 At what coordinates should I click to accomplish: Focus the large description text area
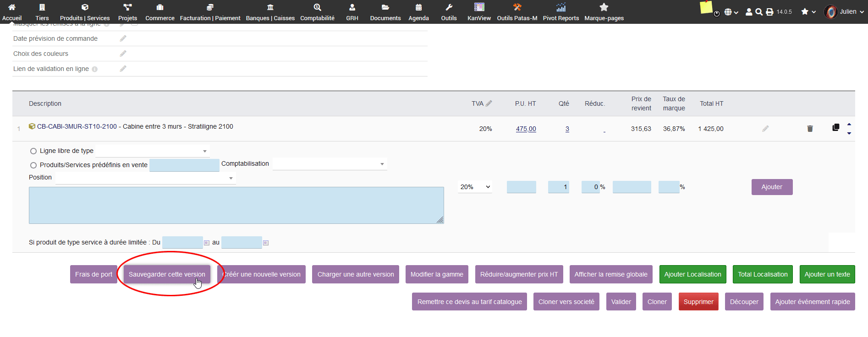[x=236, y=205]
